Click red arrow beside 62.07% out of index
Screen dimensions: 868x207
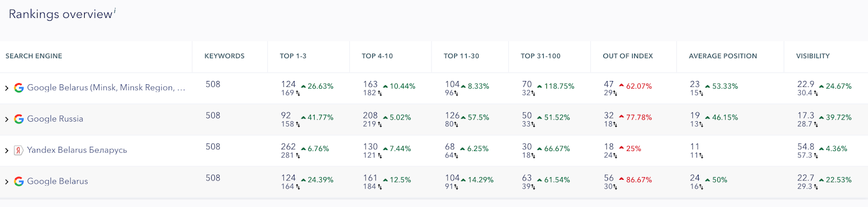tap(622, 86)
